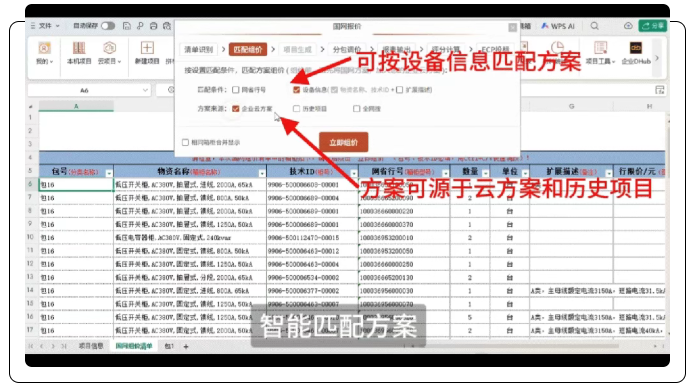Click the print icon in the quick access bar
Screen dimensions: 700x387
(154, 26)
